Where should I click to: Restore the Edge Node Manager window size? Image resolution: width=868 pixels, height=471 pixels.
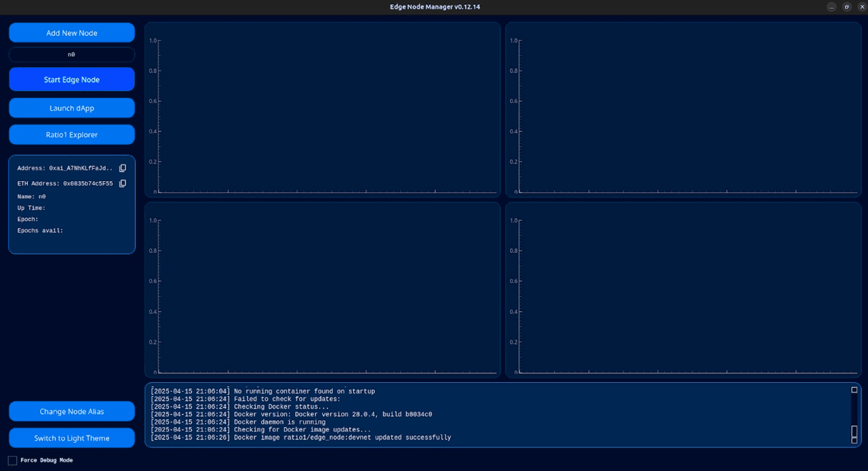click(847, 7)
